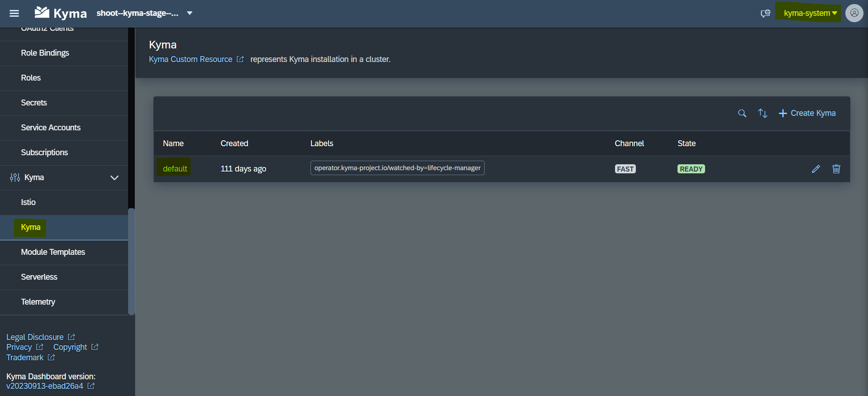Viewport: 868px width, 396px height.
Task: Click the READY state badge
Action: pos(691,169)
